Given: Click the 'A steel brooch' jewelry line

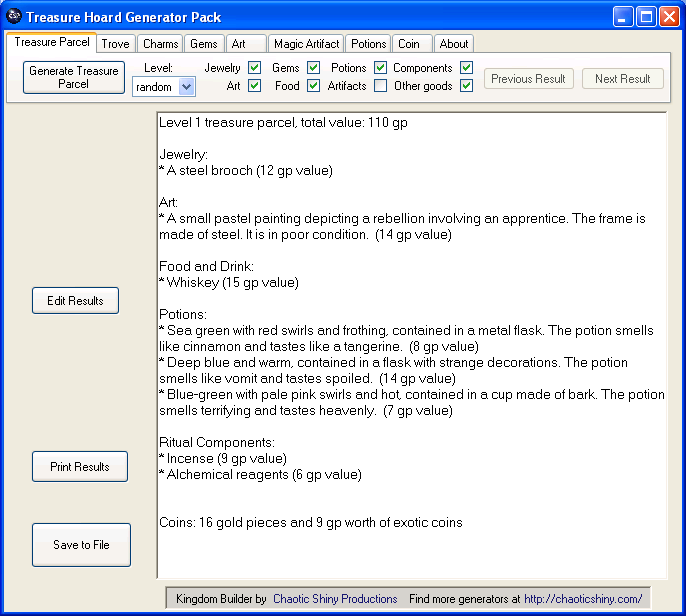Looking at the screenshot, I should 246,170.
